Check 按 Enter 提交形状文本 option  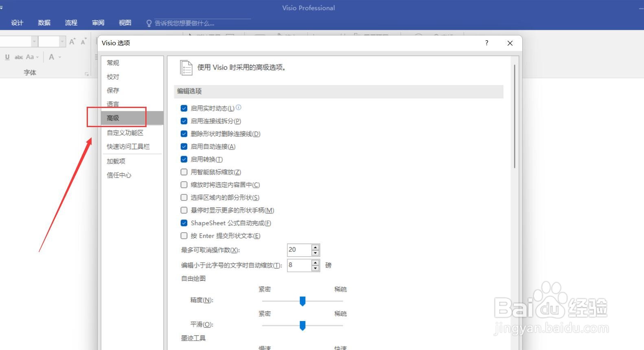[x=184, y=236]
